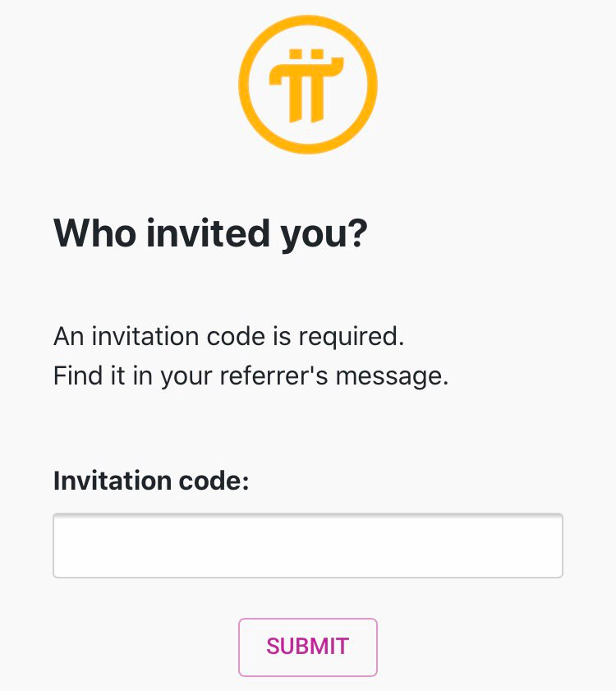Click "An invitation code is required." text
The image size is (616, 691).
click(229, 336)
